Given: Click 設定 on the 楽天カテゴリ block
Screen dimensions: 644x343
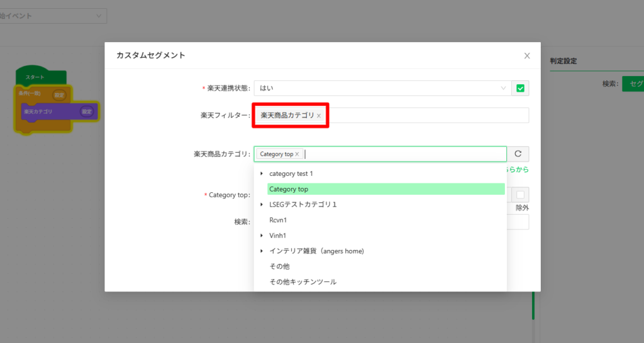Looking at the screenshot, I should coord(87,112).
